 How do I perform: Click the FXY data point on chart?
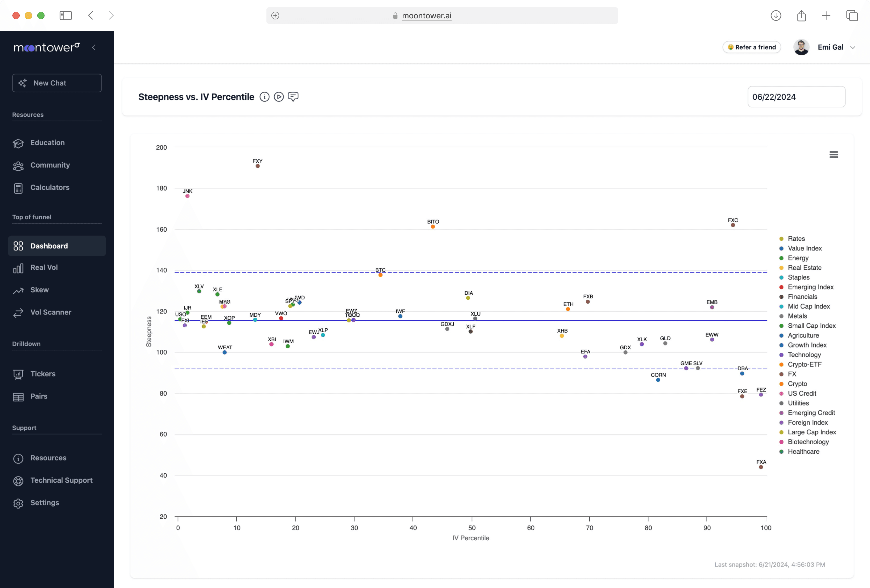point(258,166)
